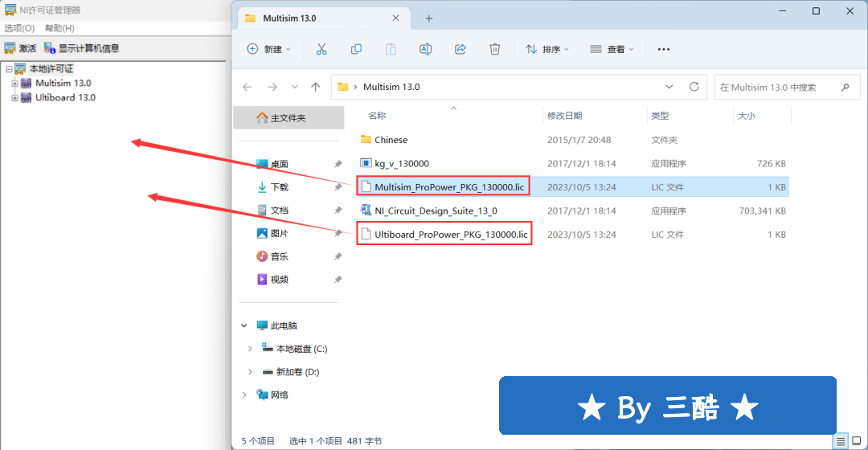Sort by the 类型 column header
The image size is (868, 450).
tap(660, 116)
